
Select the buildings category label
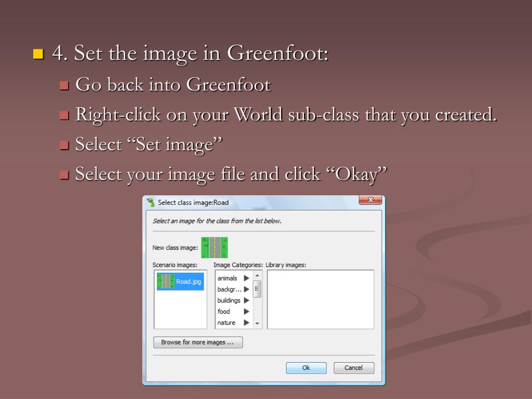coord(229,301)
